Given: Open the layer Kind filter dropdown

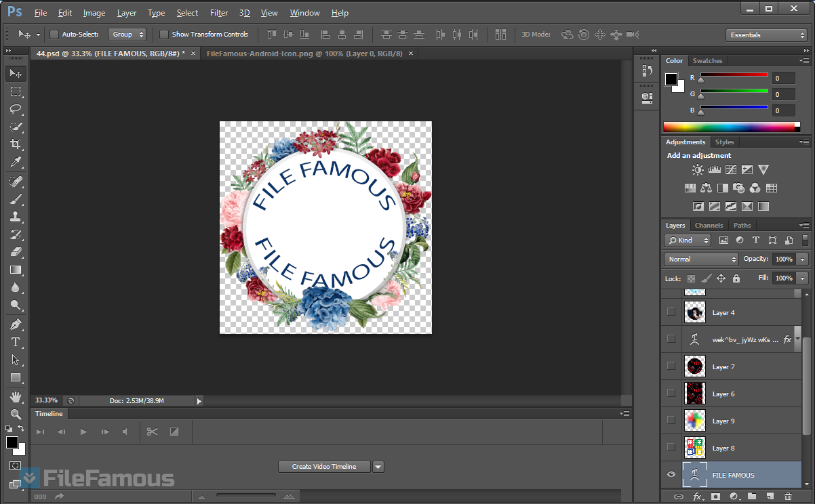Looking at the screenshot, I should click(688, 240).
